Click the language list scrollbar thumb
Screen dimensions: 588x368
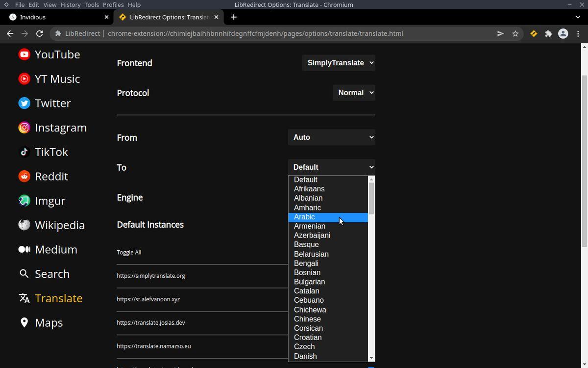[x=371, y=198]
